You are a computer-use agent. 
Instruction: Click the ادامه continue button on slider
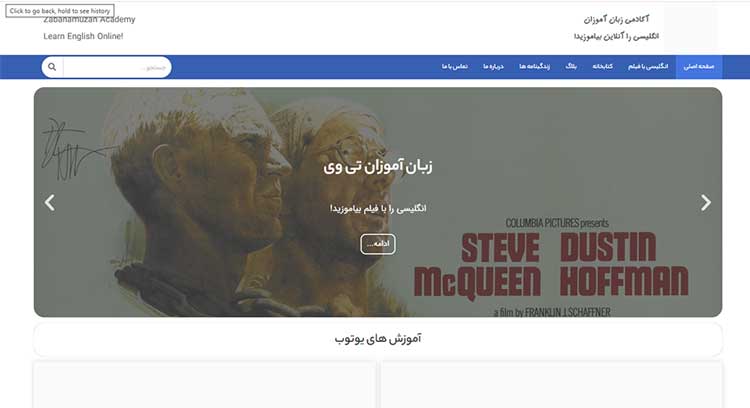[x=378, y=244]
